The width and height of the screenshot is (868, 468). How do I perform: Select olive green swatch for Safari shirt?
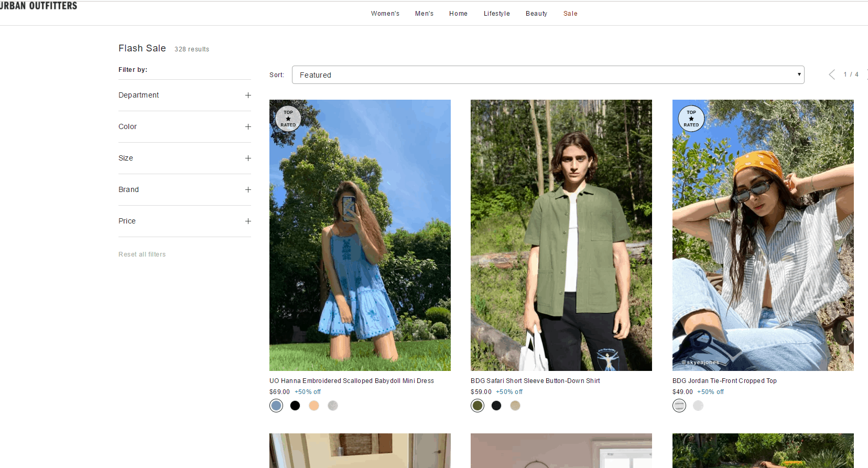pos(478,406)
